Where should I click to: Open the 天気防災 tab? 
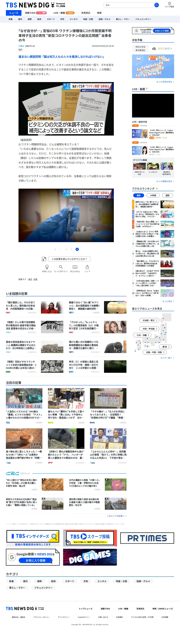click(86, 13)
